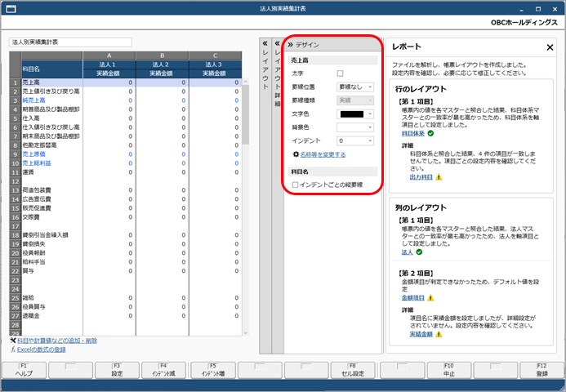Expand the レイアウト詳細 panel chevron
The height and width of the screenshot is (392, 566).
pyautogui.click(x=277, y=43)
